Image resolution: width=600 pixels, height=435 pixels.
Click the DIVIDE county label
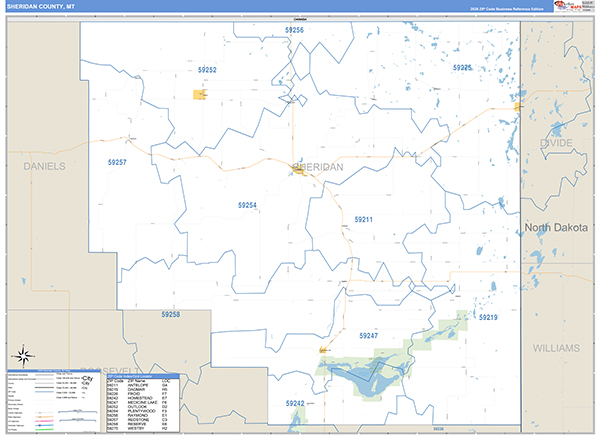coord(556,143)
